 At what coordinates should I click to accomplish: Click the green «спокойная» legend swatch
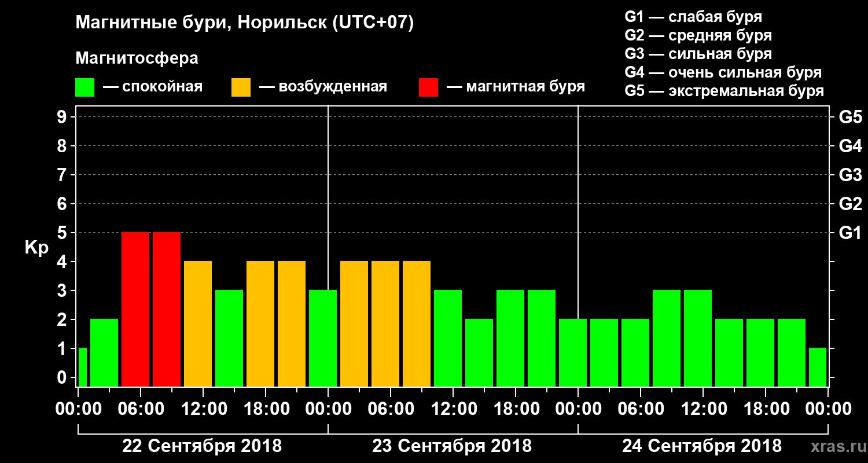[x=84, y=87]
